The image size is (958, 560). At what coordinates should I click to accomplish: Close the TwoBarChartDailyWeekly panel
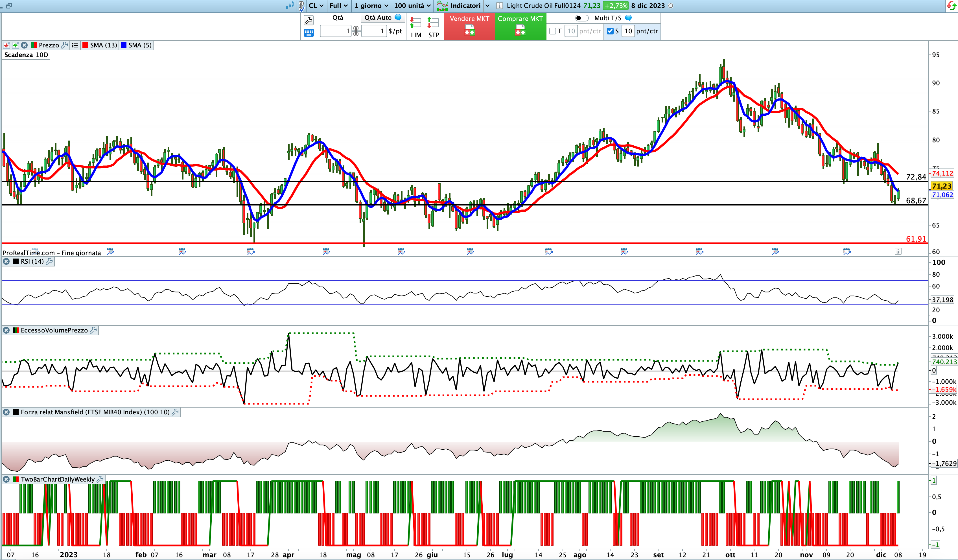(x=6, y=479)
